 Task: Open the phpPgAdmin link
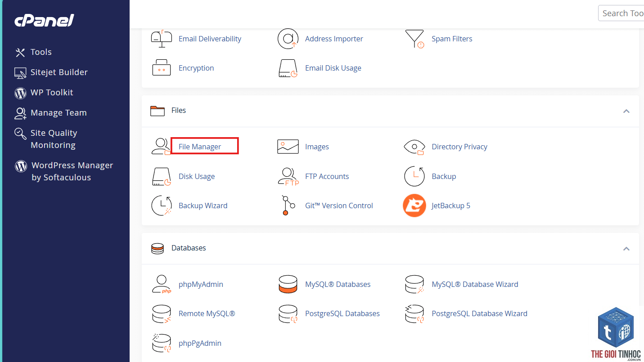tap(200, 343)
